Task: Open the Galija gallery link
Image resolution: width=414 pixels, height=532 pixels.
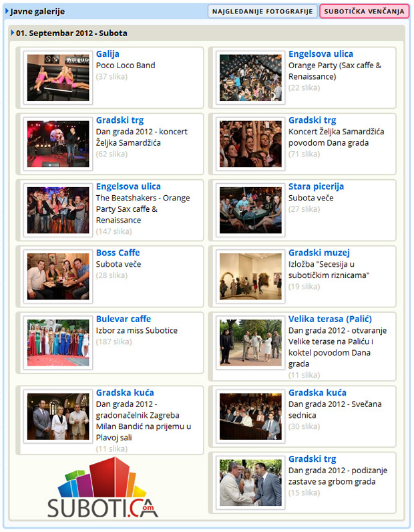Action: pos(108,54)
